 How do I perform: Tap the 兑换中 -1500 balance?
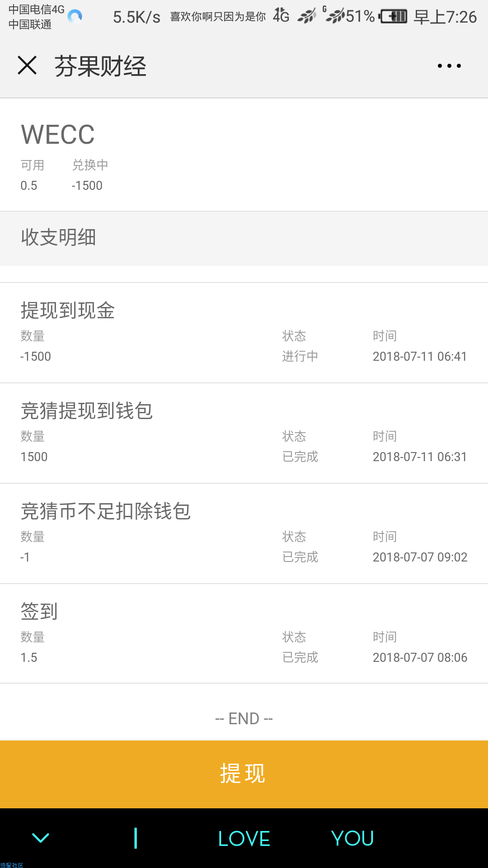(x=89, y=175)
